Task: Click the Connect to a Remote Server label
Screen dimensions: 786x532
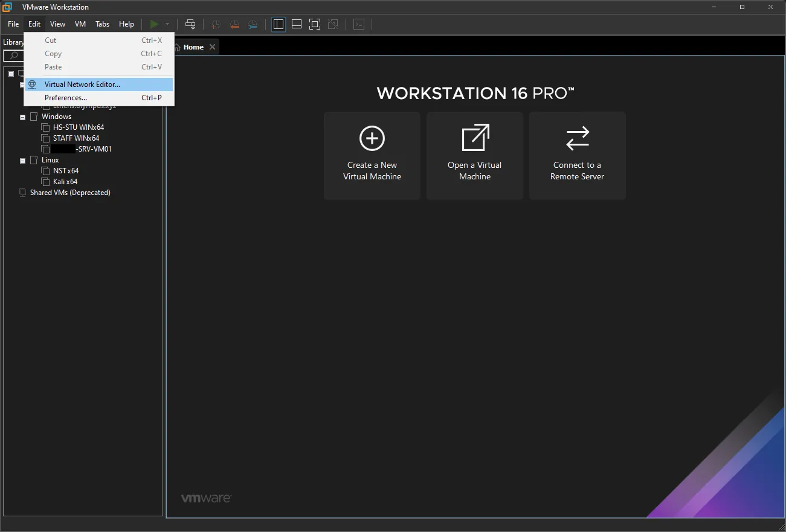Action: pyautogui.click(x=578, y=171)
